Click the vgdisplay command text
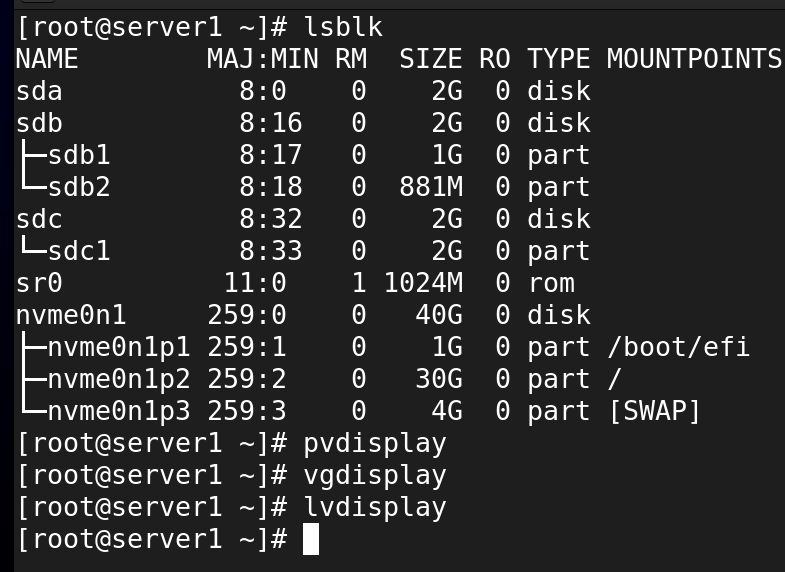Viewport: 785px width, 572px height. pyautogui.click(x=374, y=476)
